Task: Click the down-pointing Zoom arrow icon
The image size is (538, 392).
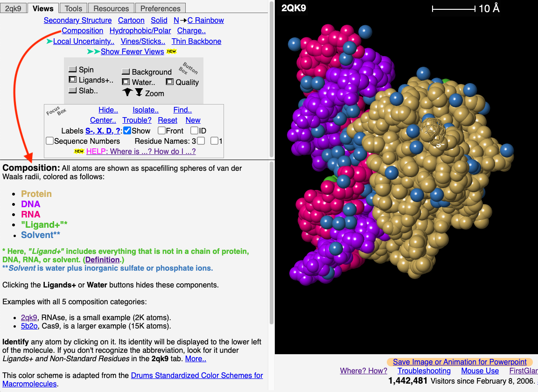Action: 139,93
